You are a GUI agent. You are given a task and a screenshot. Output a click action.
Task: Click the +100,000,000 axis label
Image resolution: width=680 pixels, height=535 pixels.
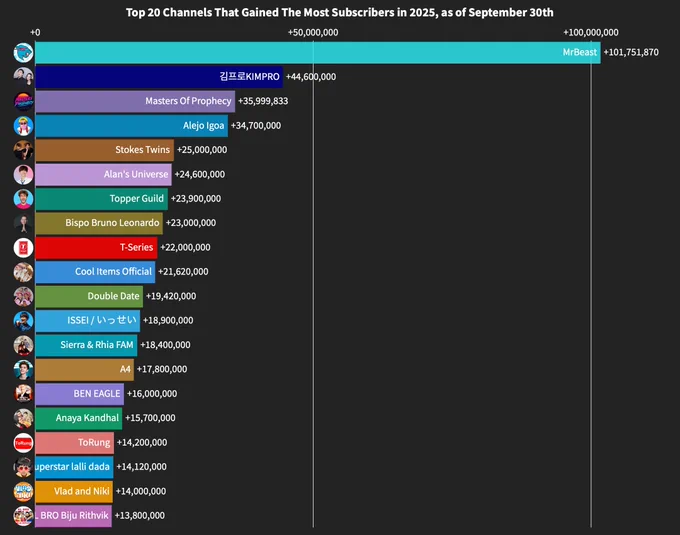[591, 33]
